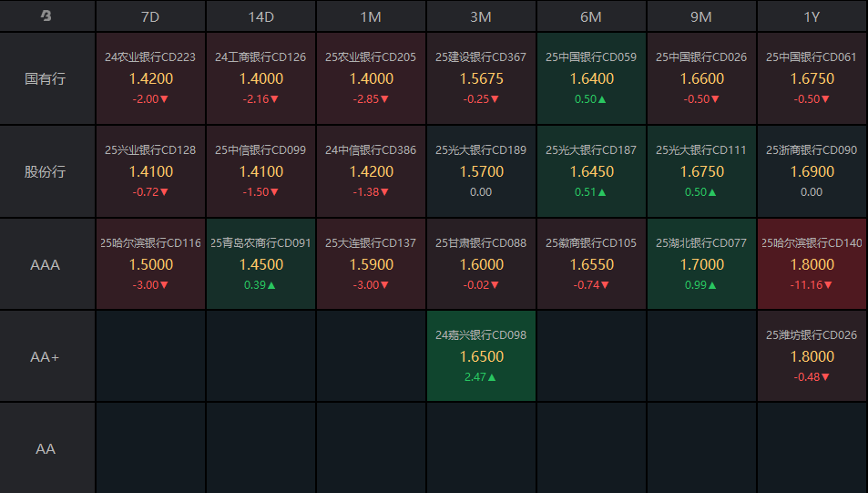Open 25建设银行CD367 quote cell
Viewport: 868px width, 493px height.
(x=481, y=78)
